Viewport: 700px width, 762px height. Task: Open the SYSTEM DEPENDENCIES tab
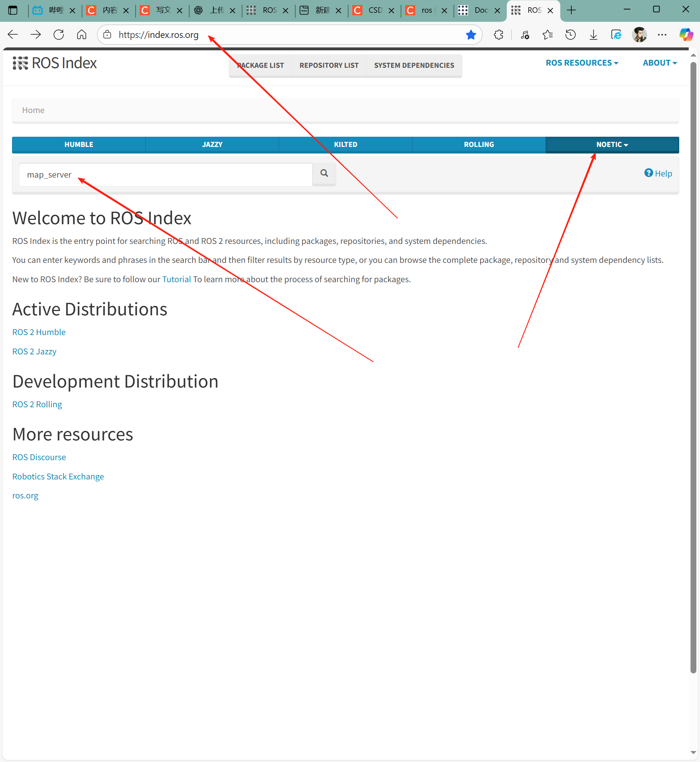click(414, 66)
